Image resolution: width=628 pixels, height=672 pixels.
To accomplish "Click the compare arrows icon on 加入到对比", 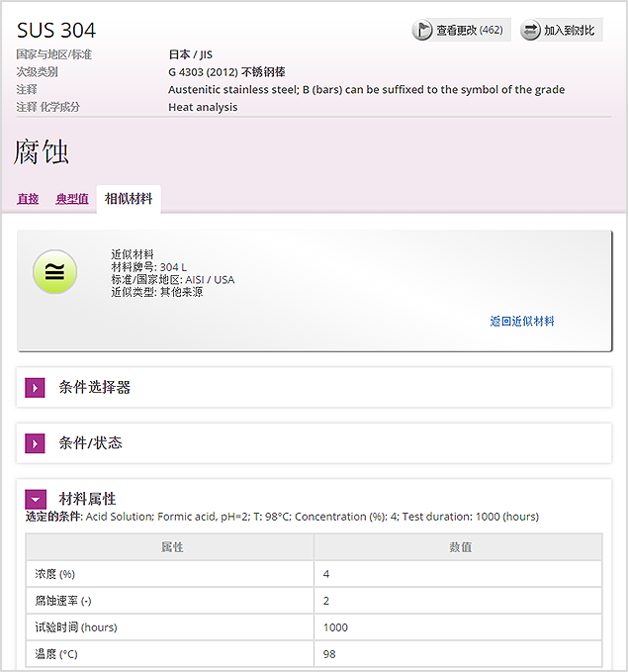I will tap(531, 31).
